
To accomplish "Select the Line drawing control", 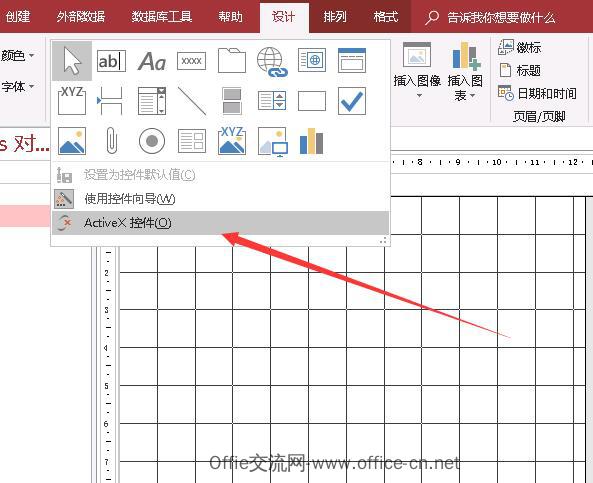I will (192, 101).
